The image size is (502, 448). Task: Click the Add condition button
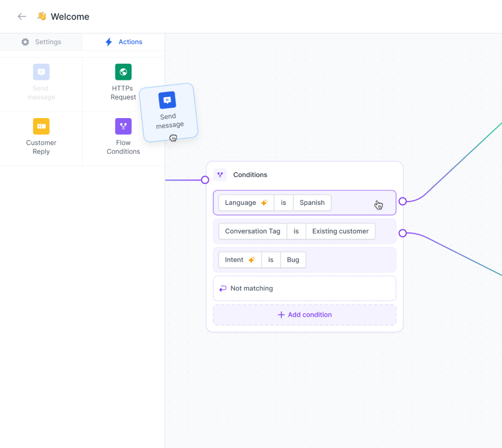pyautogui.click(x=304, y=315)
